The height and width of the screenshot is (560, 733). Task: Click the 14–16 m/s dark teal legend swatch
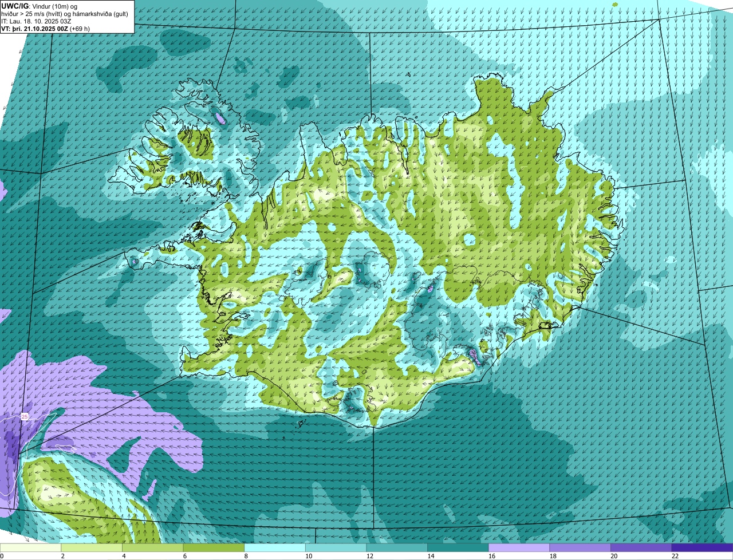[x=458, y=548]
